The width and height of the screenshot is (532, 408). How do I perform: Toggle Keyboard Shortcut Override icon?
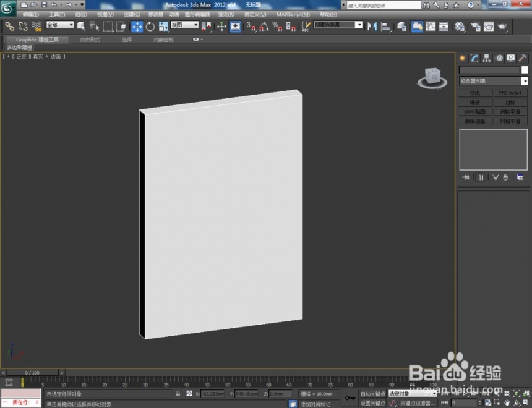pyautogui.click(x=235, y=26)
